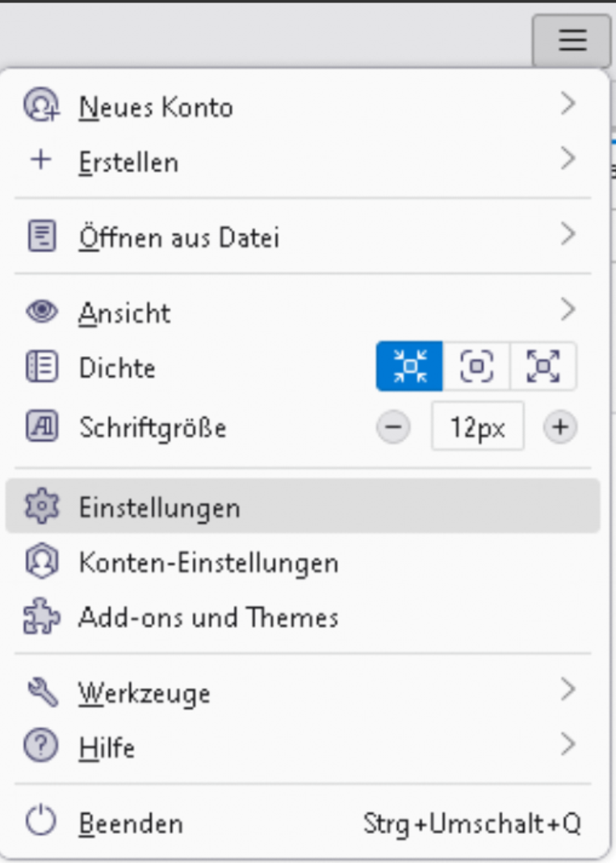Screen dimensions: 616x863
Task: Click the Einstellungen gear icon
Action: pos(41,507)
